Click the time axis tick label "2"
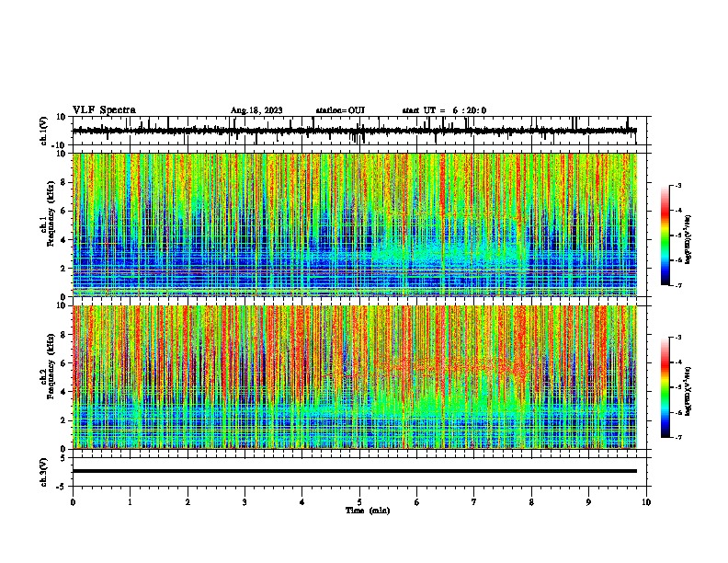This screenshot has width=728, height=563. [x=188, y=502]
